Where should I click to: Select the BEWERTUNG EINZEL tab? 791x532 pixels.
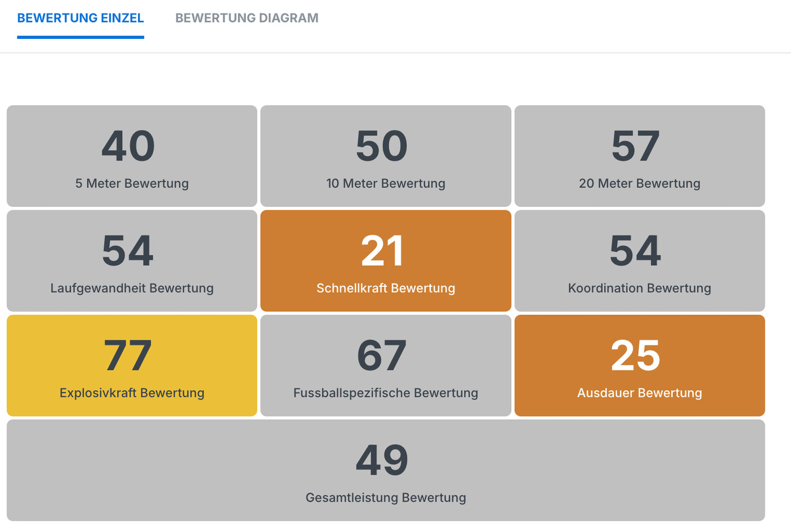tap(80, 18)
